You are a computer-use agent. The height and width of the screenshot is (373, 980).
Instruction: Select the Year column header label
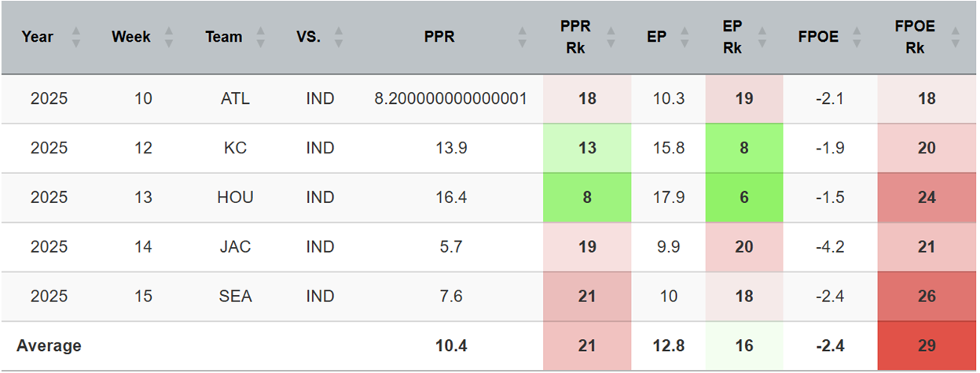[38, 37]
